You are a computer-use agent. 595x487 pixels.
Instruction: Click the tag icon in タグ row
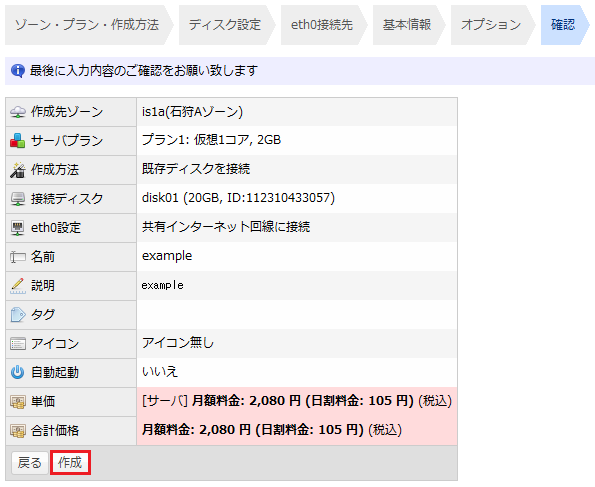[x=18, y=315]
